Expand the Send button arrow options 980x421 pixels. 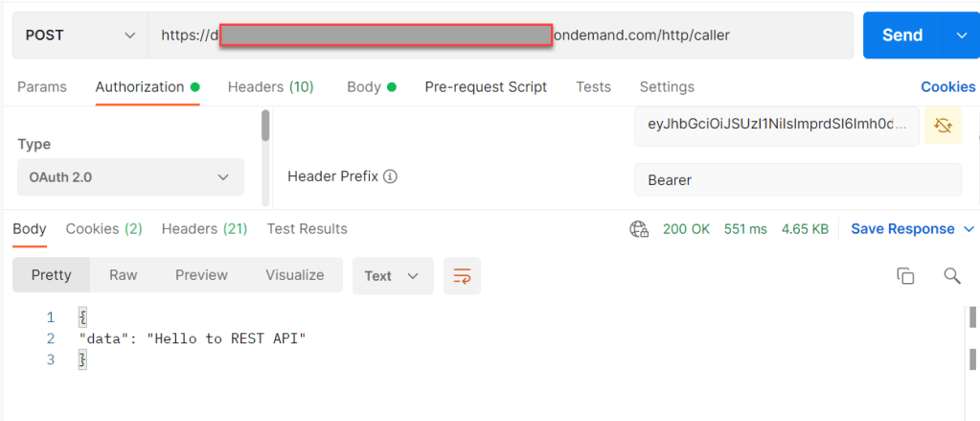[962, 35]
